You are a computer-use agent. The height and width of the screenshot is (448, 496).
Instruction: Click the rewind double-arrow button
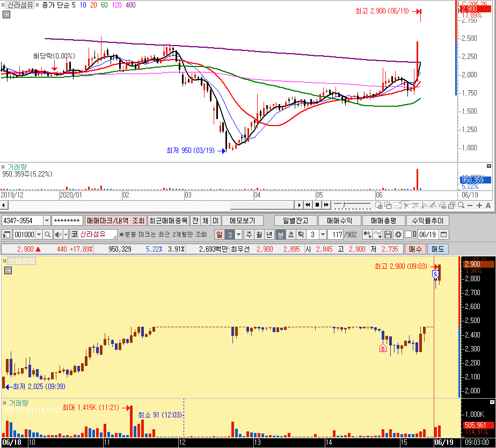[308, 205]
